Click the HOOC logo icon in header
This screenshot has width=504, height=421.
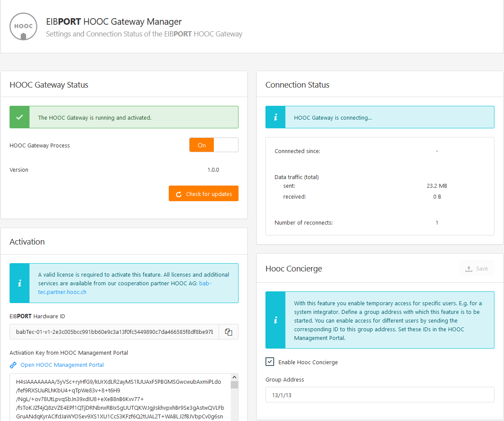(x=23, y=26)
